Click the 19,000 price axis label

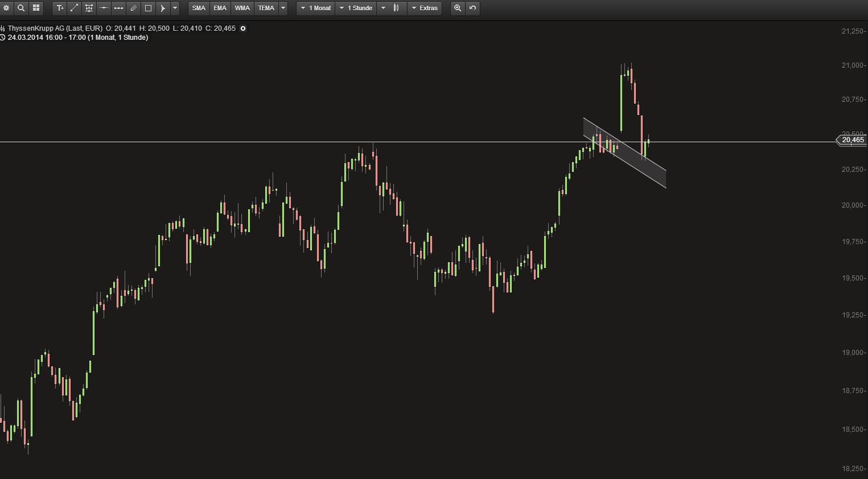click(x=854, y=353)
